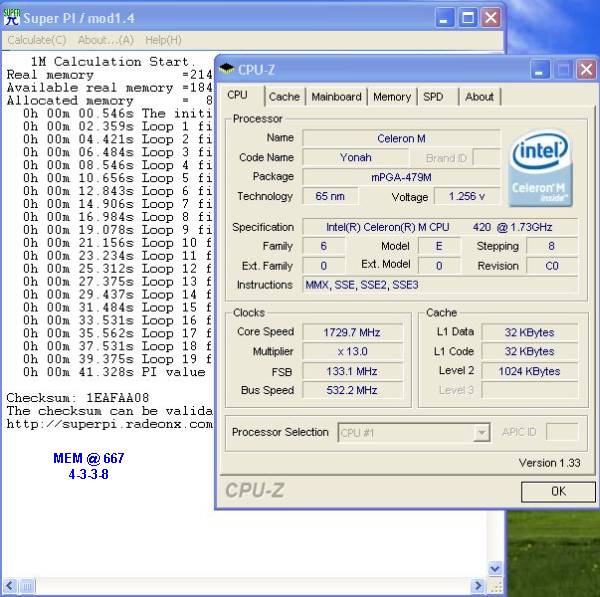
Task: Switch to the Cache tab
Action: coord(284,97)
